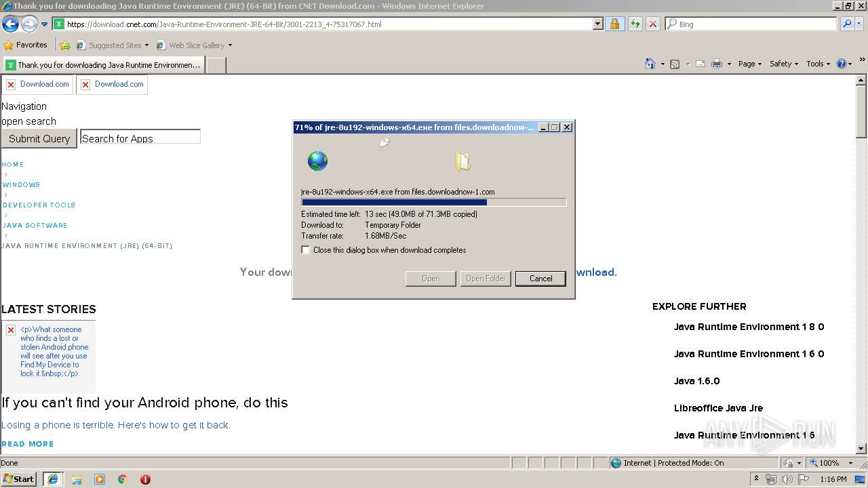
Task: Open the Page menu
Action: tap(749, 64)
